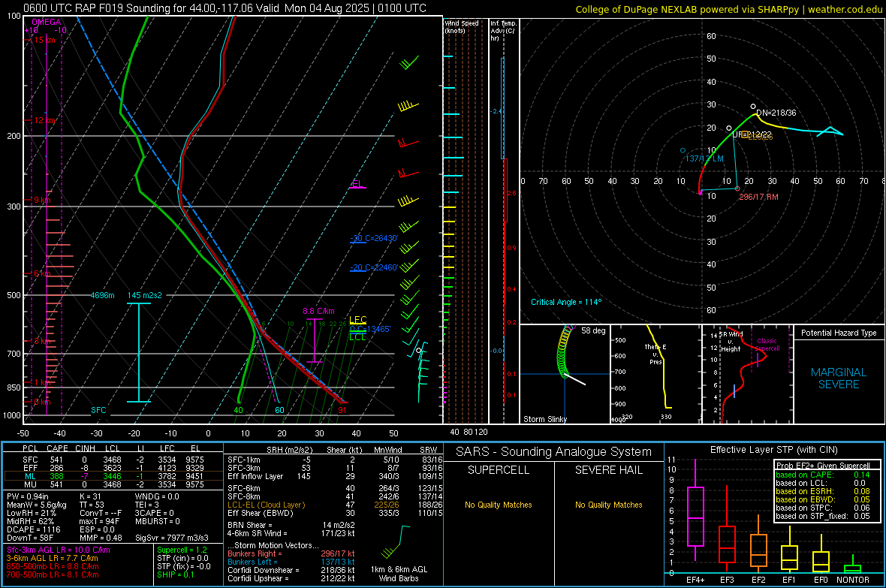The image size is (886, 588).
Task: Click the 296/17 RM hodograph label
Action: [x=758, y=197]
